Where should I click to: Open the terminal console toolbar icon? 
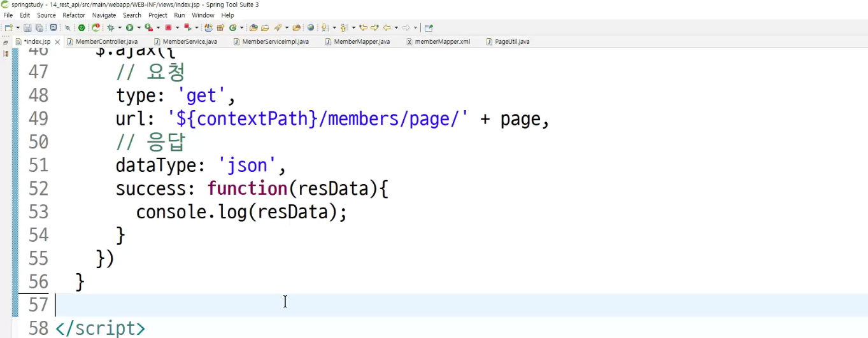[53, 27]
